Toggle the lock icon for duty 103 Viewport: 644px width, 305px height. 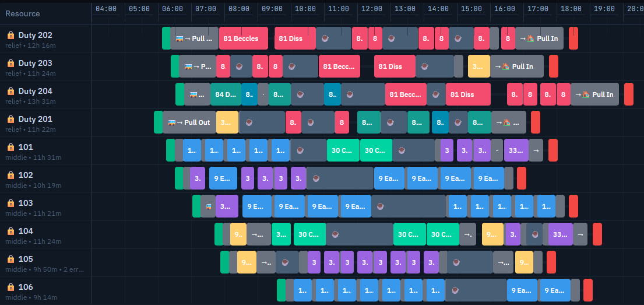(10, 204)
